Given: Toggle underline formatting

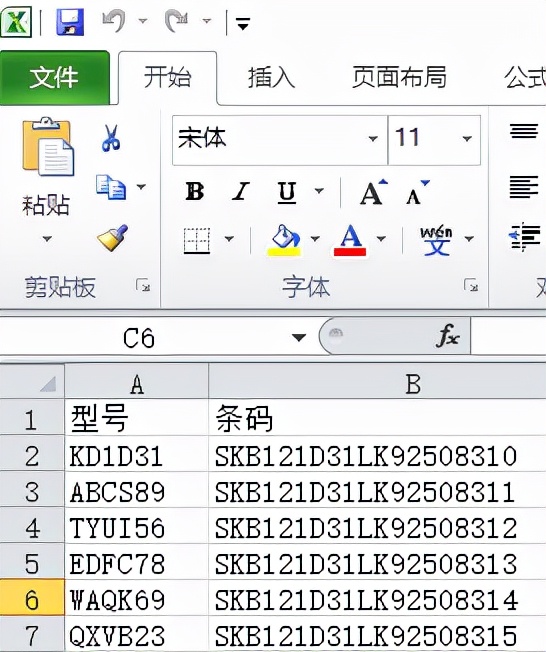Looking at the screenshot, I should 287,193.
